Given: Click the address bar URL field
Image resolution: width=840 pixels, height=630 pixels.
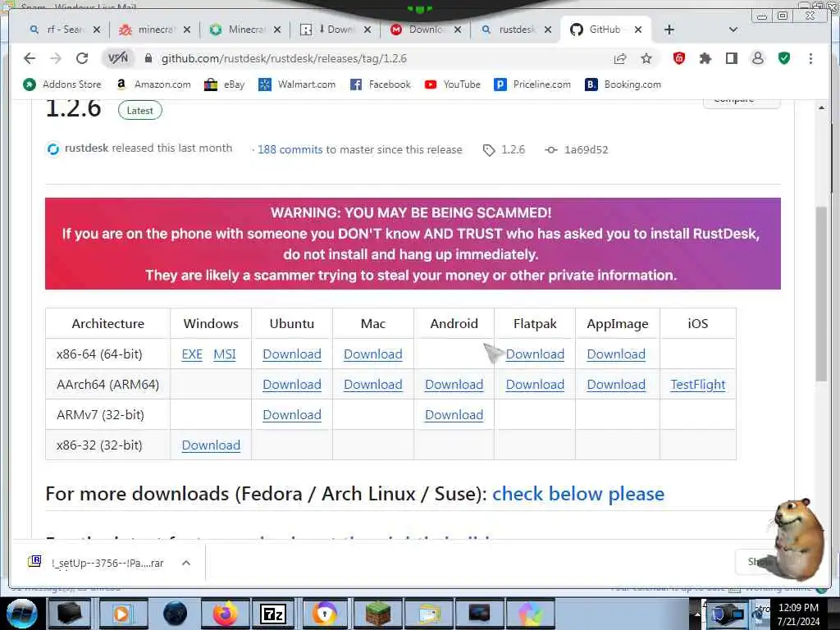Looking at the screenshot, I should [x=375, y=58].
